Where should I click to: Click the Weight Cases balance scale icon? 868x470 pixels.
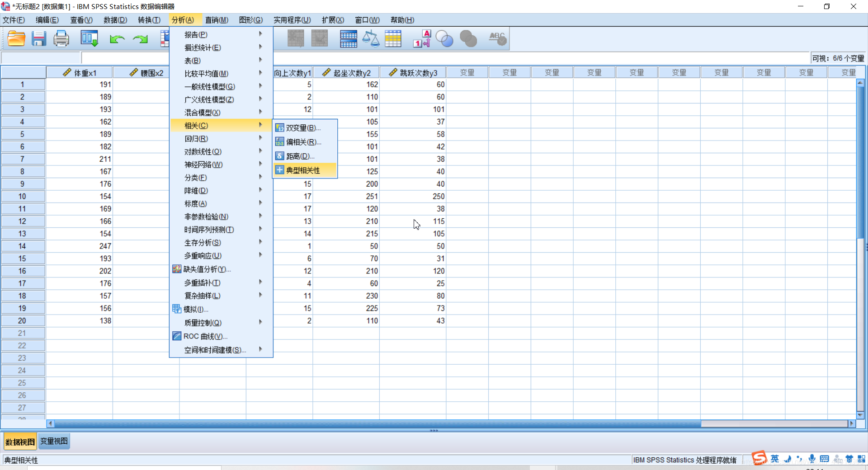pos(371,39)
